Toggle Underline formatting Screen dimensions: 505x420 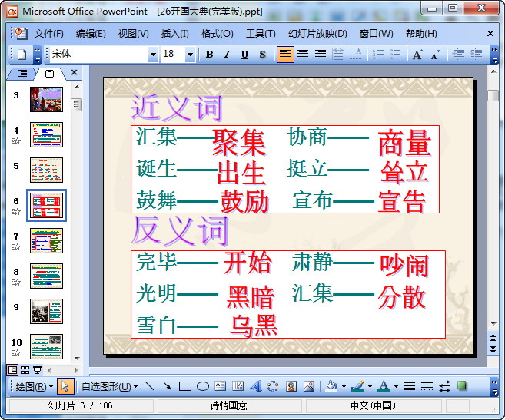pyautogui.click(x=244, y=54)
